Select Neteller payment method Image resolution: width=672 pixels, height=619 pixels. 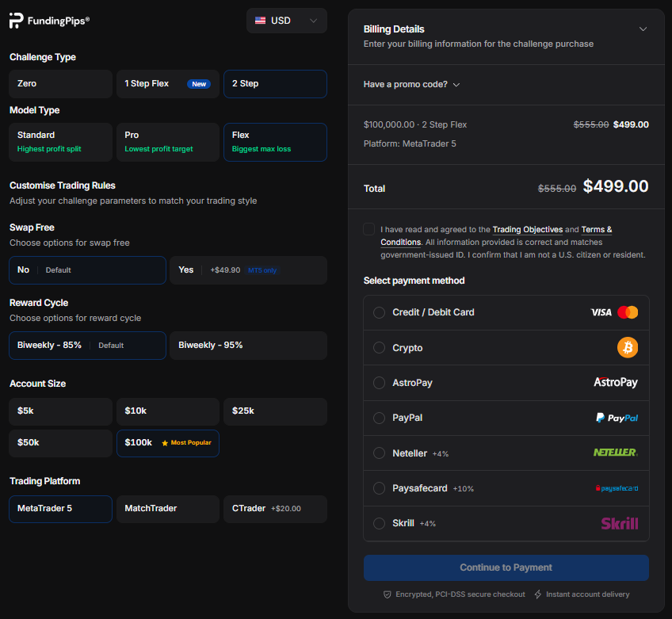pyautogui.click(x=506, y=453)
